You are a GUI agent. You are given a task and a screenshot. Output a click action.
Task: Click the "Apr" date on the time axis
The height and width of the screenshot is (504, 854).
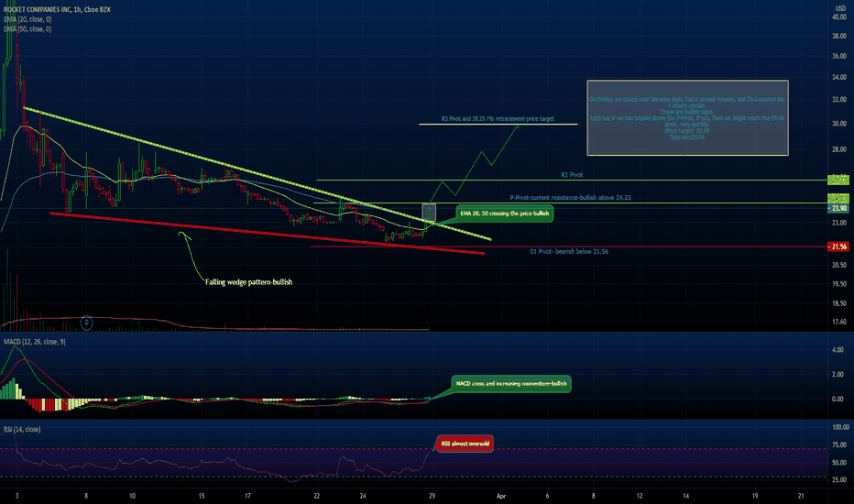click(501, 496)
